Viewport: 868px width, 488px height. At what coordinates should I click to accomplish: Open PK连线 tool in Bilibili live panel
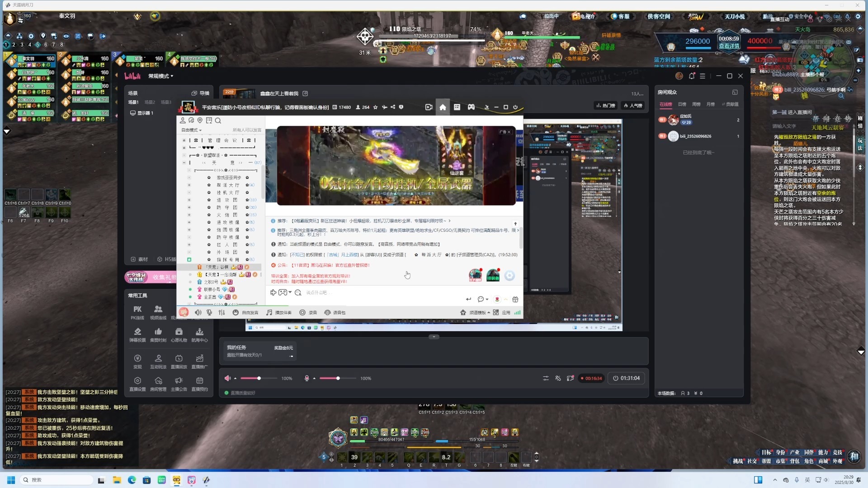pyautogui.click(x=137, y=312)
